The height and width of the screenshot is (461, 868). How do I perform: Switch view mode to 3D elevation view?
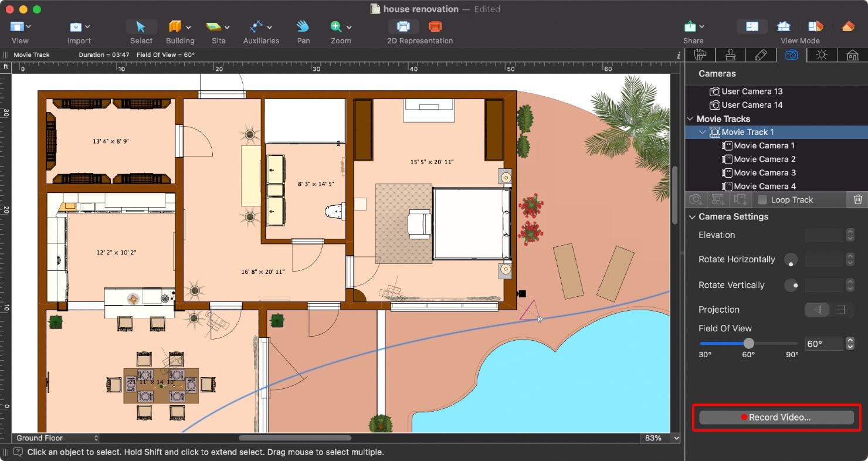point(783,26)
